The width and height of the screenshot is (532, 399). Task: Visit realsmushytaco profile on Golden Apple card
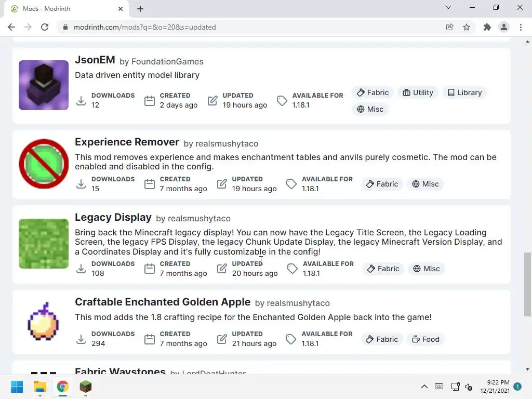(x=298, y=303)
